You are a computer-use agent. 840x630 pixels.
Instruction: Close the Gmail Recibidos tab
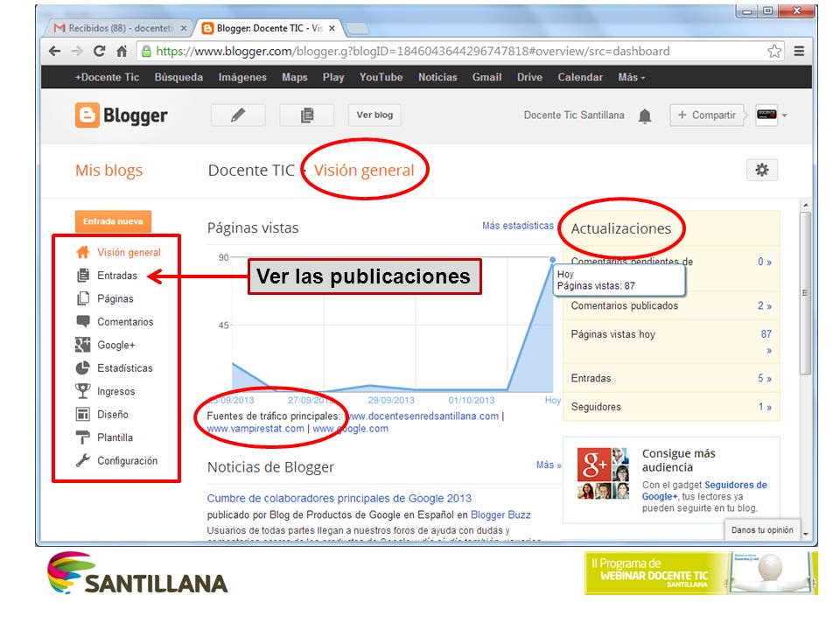tap(184, 28)
